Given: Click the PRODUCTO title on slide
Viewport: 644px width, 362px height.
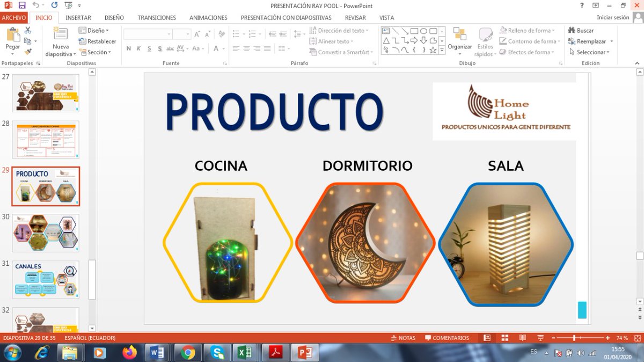Looking at the screenshot, I should pos(274,112).
